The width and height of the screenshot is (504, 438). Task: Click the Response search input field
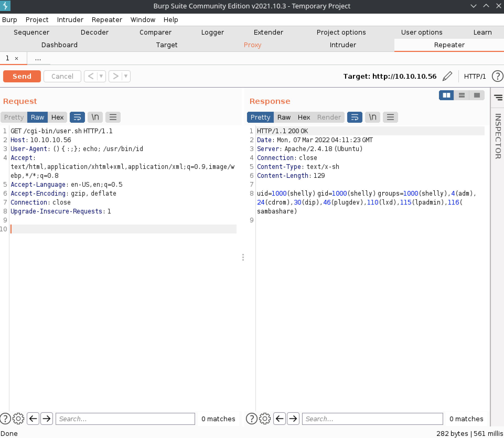372,419
